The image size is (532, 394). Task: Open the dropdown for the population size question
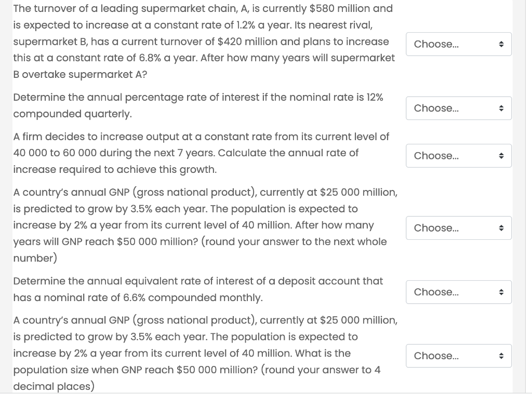pyautogui.click(x=459, y=356)
